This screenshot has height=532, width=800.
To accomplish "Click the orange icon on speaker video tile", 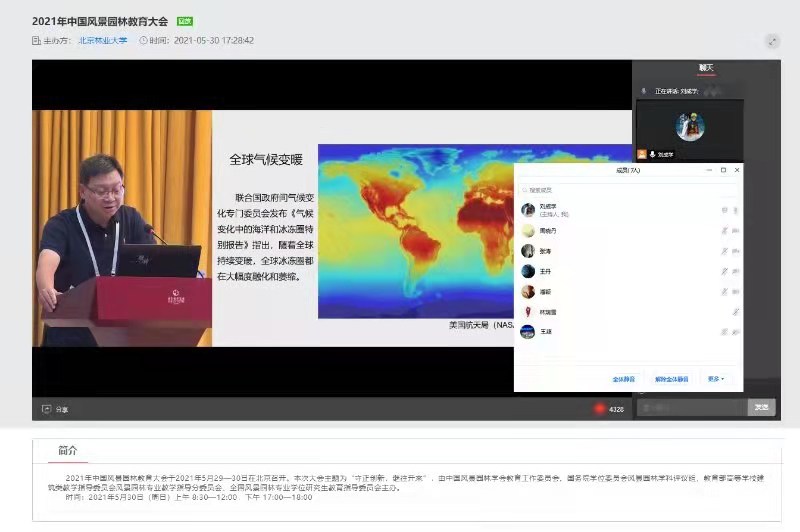I will pyautogui.click(x=642, y=154).
